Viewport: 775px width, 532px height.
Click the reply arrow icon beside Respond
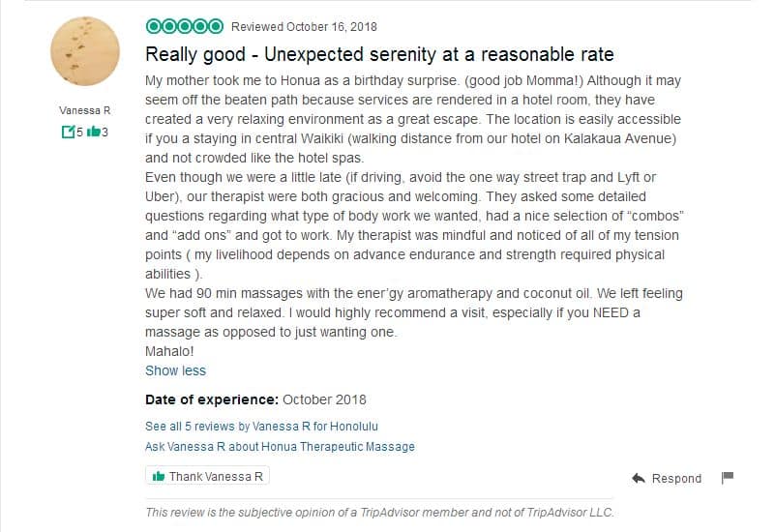click(x=639, y=479)
